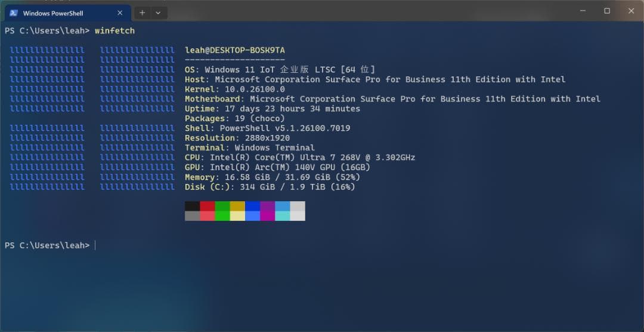644x332 pixels.
Task: Close the Windows PowerShell tab
Action: (120, 13)
